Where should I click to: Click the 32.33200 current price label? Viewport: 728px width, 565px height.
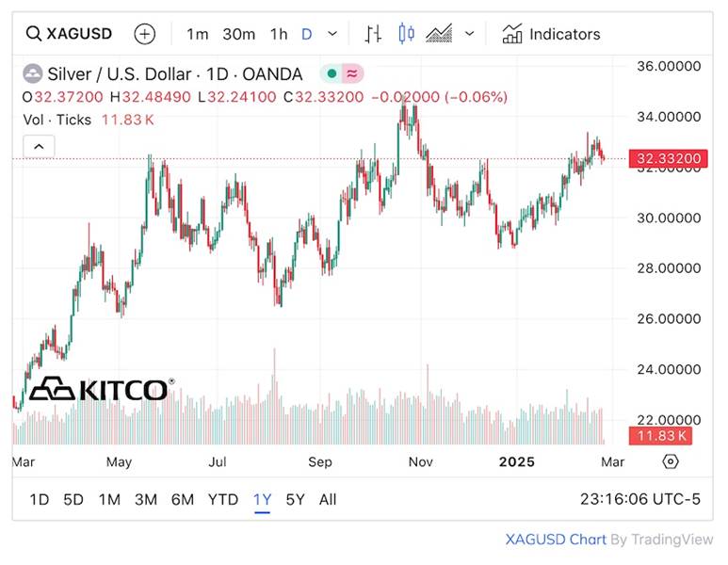669,158
